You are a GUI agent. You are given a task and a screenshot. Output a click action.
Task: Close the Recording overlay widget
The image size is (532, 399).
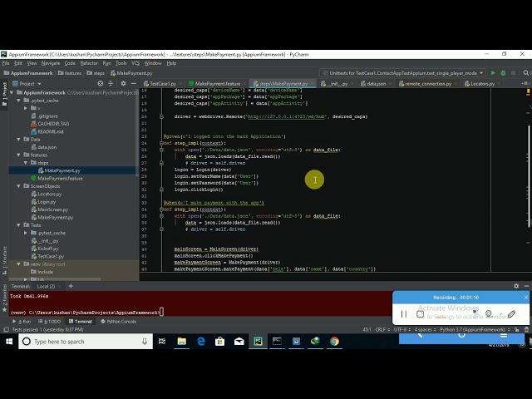(x=526, y=298)
